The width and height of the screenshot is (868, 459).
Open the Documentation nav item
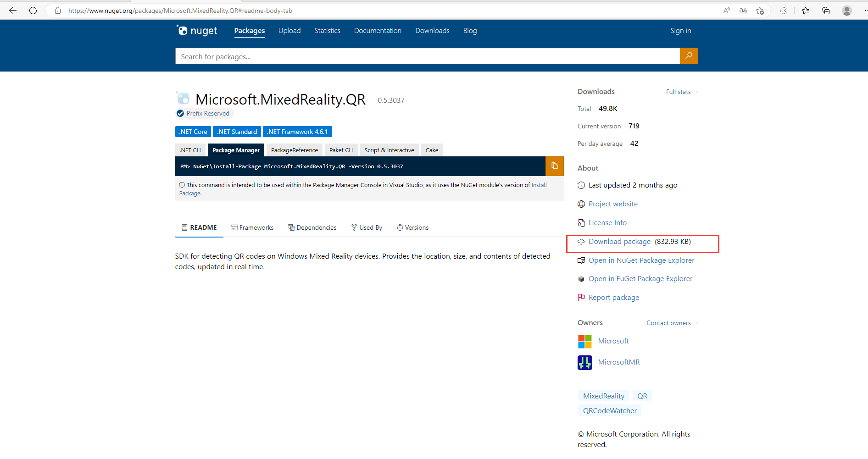tap(378, 31)
